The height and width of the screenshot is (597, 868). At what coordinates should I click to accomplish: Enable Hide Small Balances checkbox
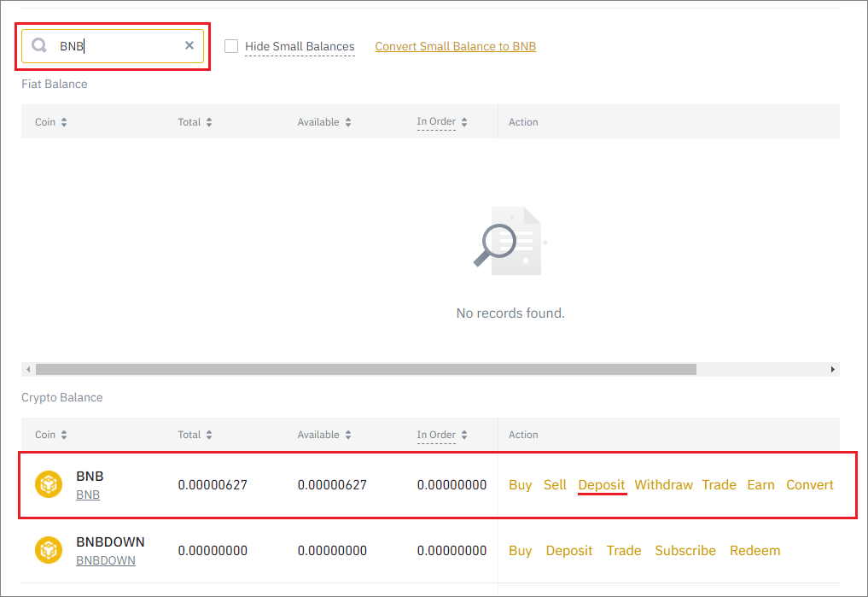click(x=231, y=46)
